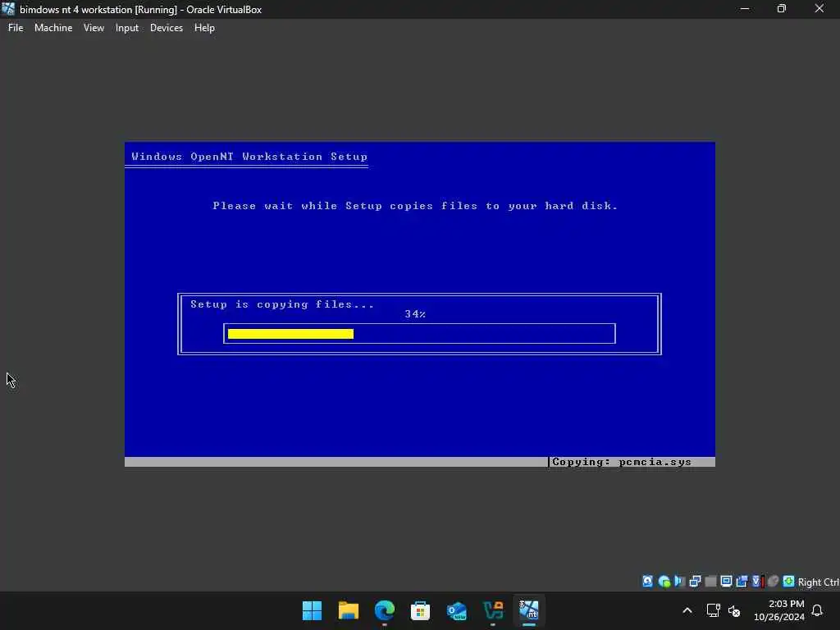Screen dimensions: 840x630
Task: Open the Machine menu
Action: coord(53,28)
